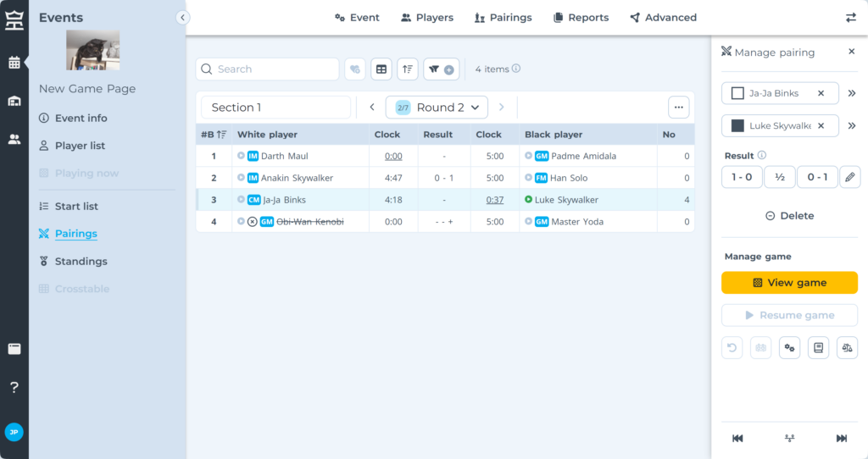Open game settings gears icon
868x459 pixels.
pyautogui.click(x=789, y=348)
